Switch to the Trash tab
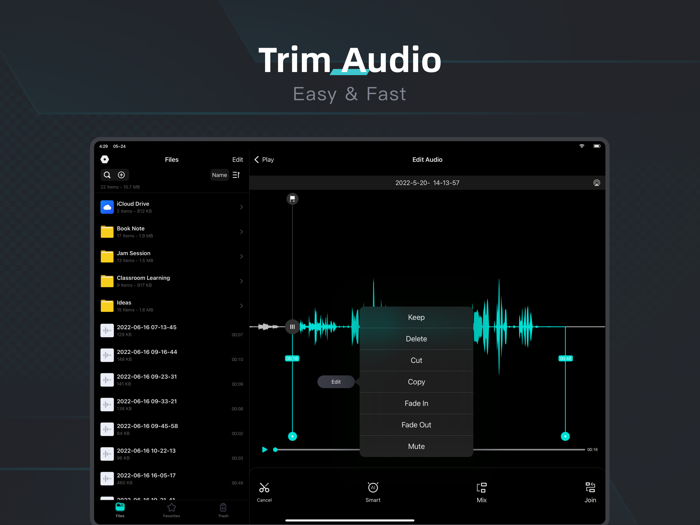This screenshot has height=525, width=700. [223, 510]
